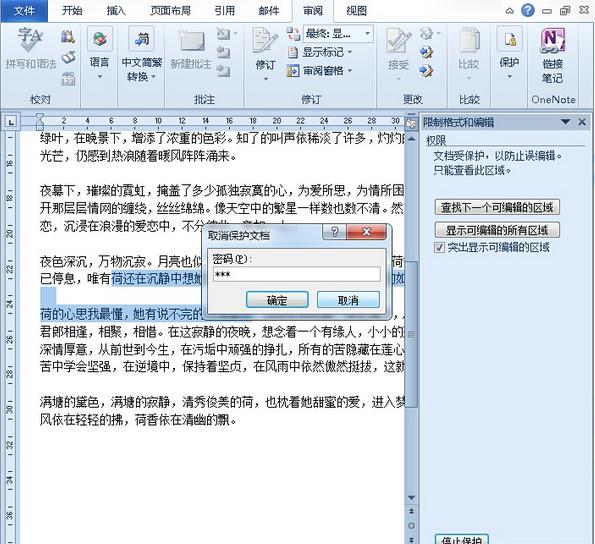The height and width of the screenshot is (544, 595).
Task: Collapse the ribbon with the caret icon
Action: 510,11
